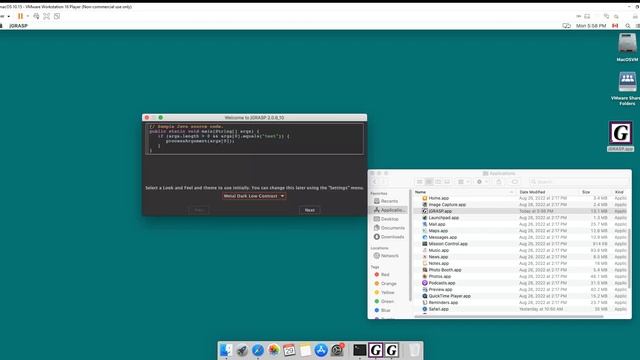Open Finder group-by dropdown in toolbar

tap(463, 182)
